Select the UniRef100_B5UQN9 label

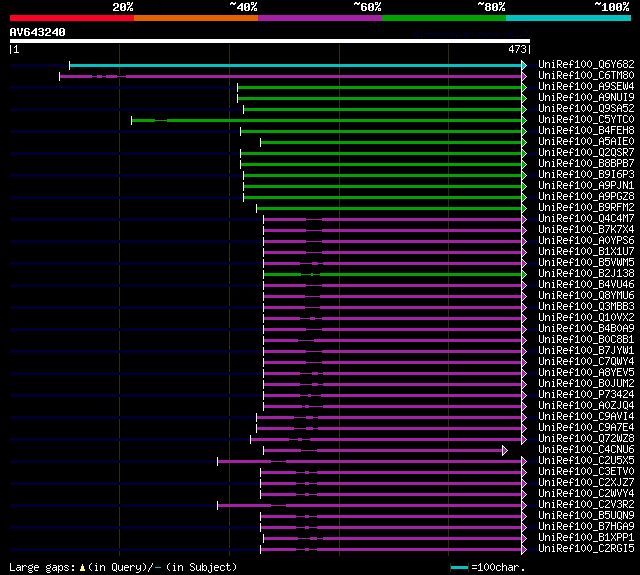coord(586,516)
